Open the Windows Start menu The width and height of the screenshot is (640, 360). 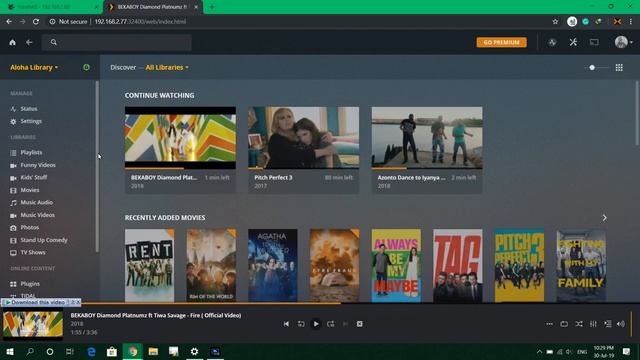[10, 351]
